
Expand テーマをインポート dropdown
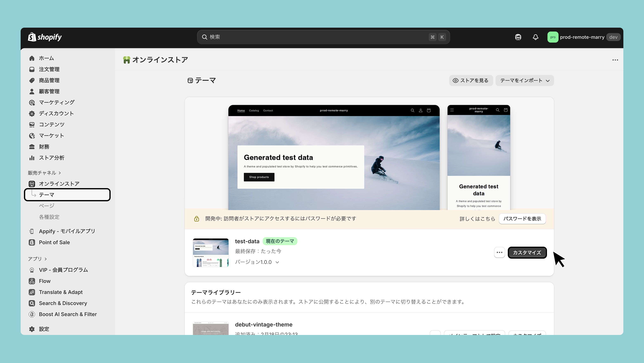[524, 80]
